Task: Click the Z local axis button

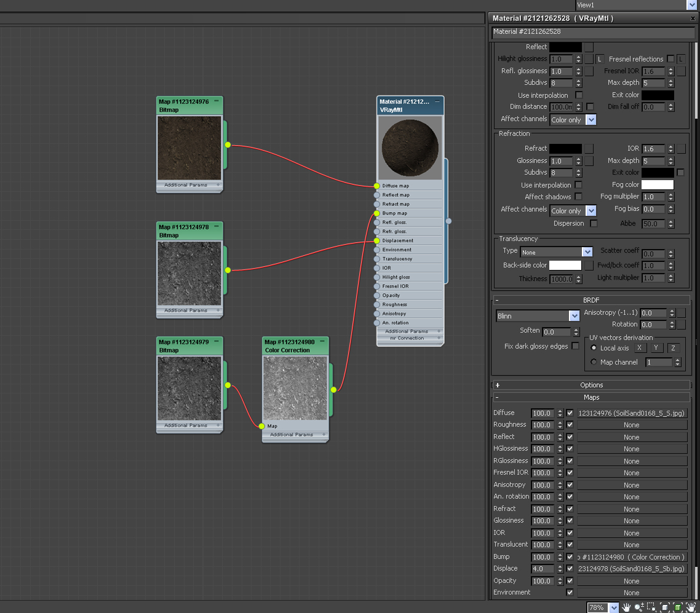Action: tap(673, 347)
